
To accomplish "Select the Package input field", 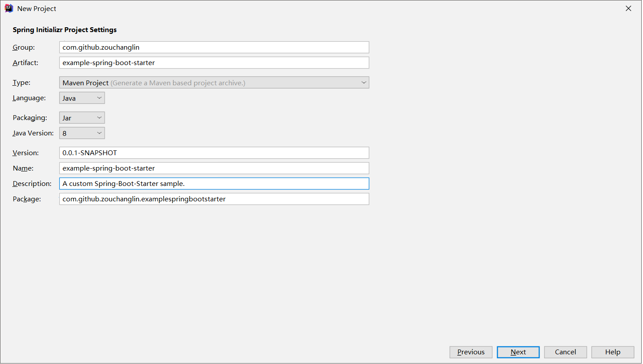I will (214, 199).
